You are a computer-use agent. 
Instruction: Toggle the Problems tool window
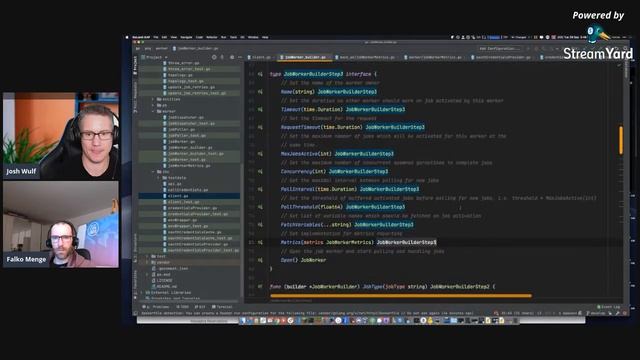156,307
